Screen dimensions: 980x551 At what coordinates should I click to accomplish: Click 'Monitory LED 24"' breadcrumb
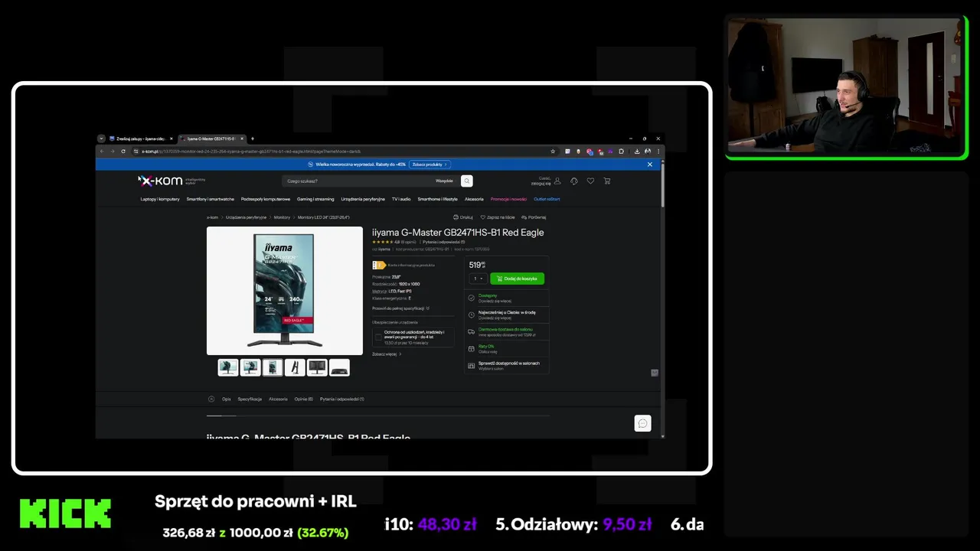click(323, 217)
